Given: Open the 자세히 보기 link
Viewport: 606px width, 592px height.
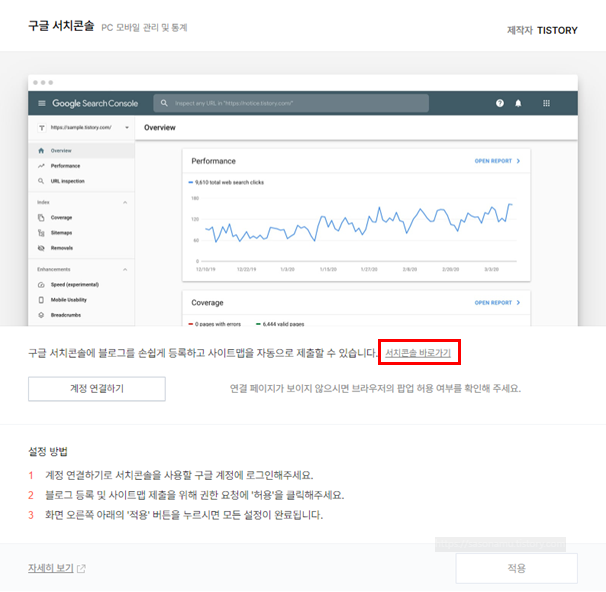Looking at the screenshot, I should tap(51, 568).
